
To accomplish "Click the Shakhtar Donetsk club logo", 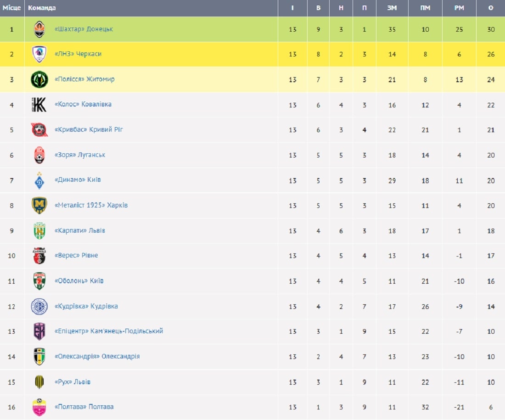I will click(x=39, y=29).
